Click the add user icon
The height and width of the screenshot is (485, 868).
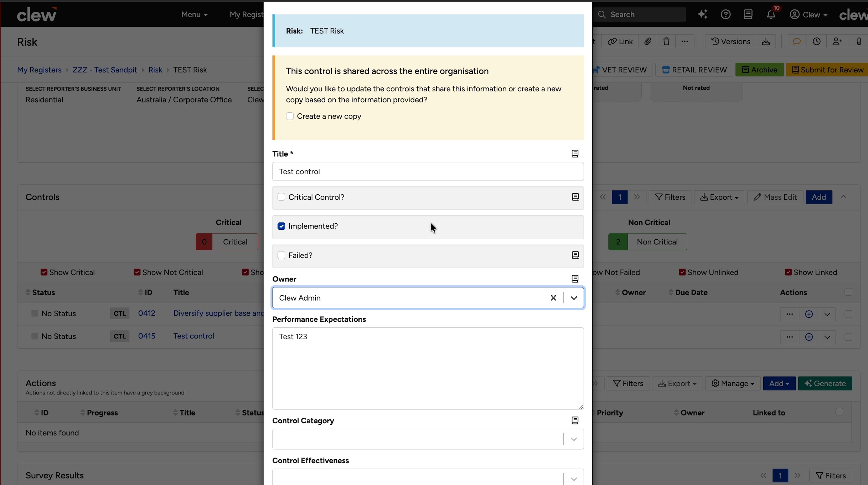coord(837,41)
